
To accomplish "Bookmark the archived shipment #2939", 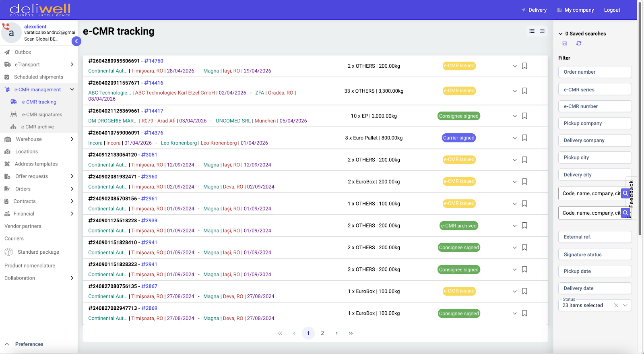I will [x=524, y=226].
